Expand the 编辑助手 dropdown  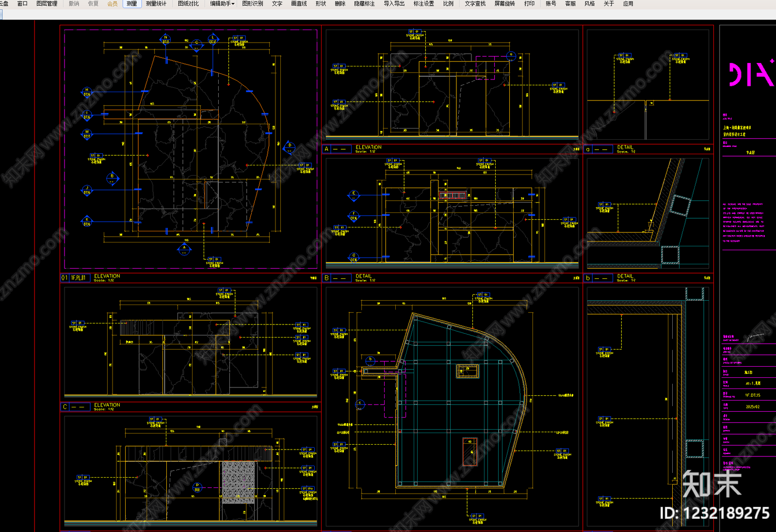coord(222,3)
